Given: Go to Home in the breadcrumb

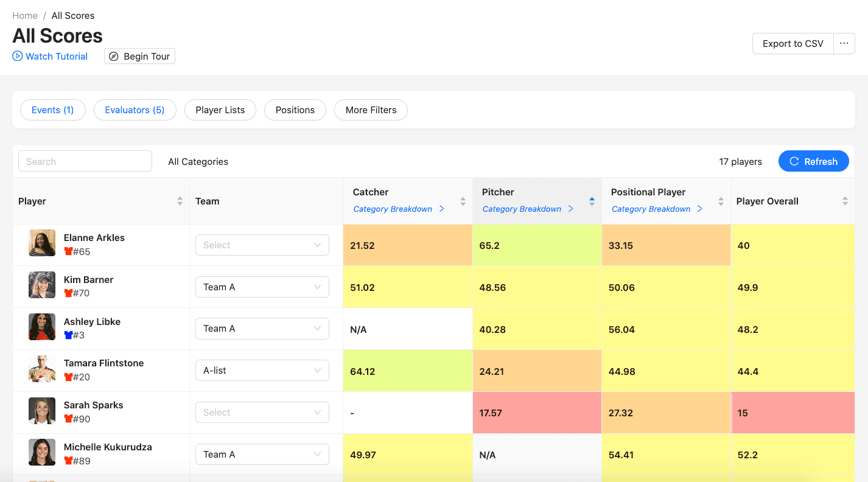Looking at the screenshot, I should click(25, 16).
